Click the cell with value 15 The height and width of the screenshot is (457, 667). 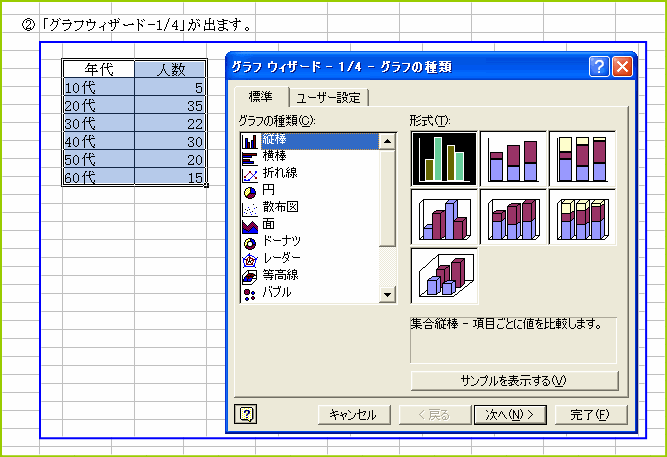171,177
